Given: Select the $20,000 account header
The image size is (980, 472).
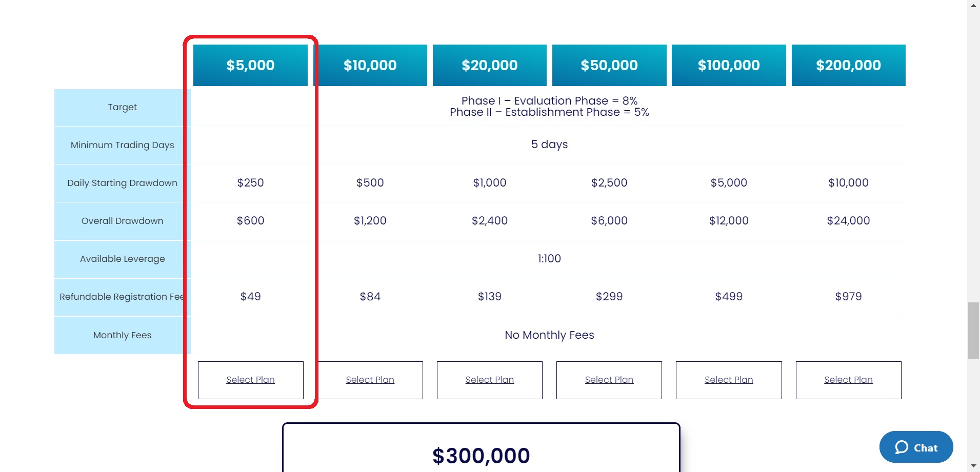Looking at the screenshot, I should tap(489, 65).
